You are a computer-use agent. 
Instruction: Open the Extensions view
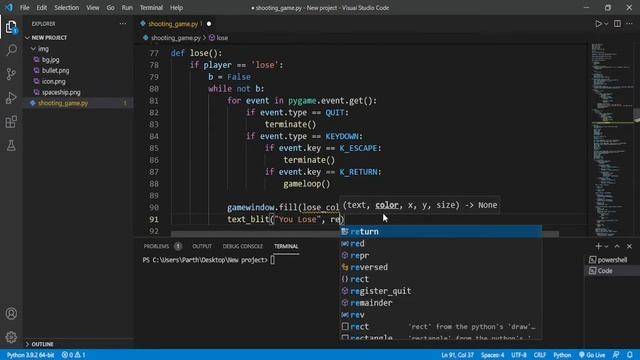pos(11,122)
